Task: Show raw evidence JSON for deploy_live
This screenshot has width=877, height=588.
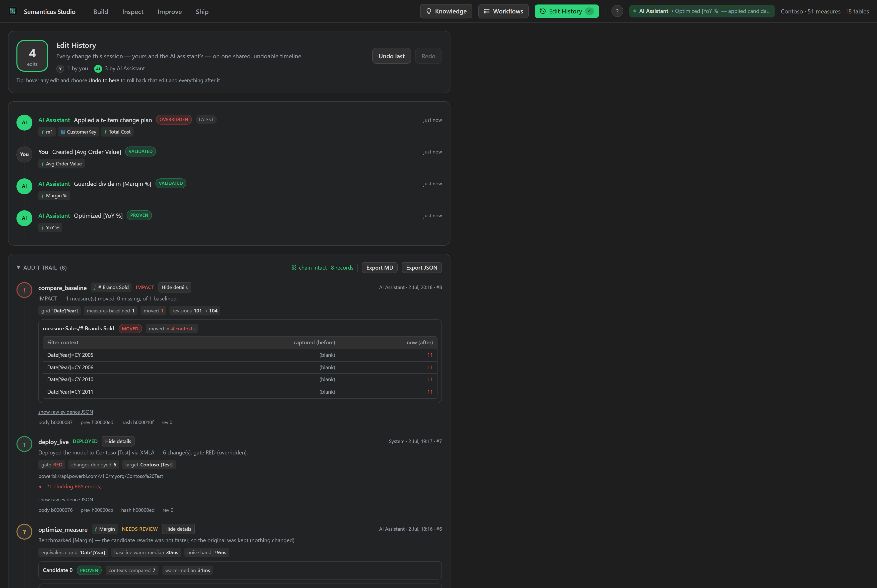Action: (x=66, y=500)
